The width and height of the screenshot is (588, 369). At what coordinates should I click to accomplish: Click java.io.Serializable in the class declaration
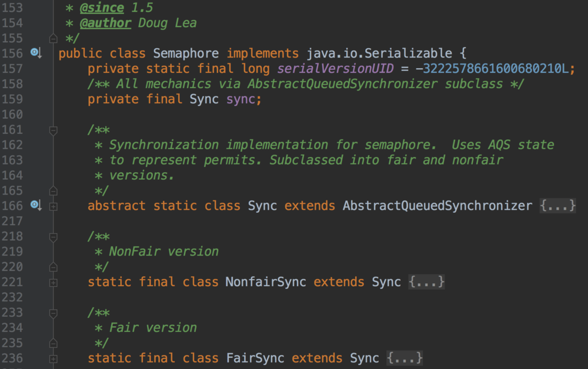(379, 53)
